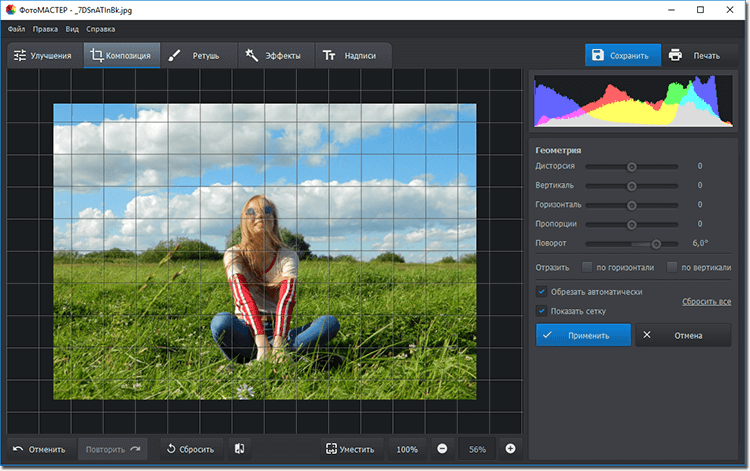This screenshot has height=471, width=750.
Task: Click the ФотоМАСТЕР app icon in title bar
Action: pyautogui.click(x=11, y=10)
